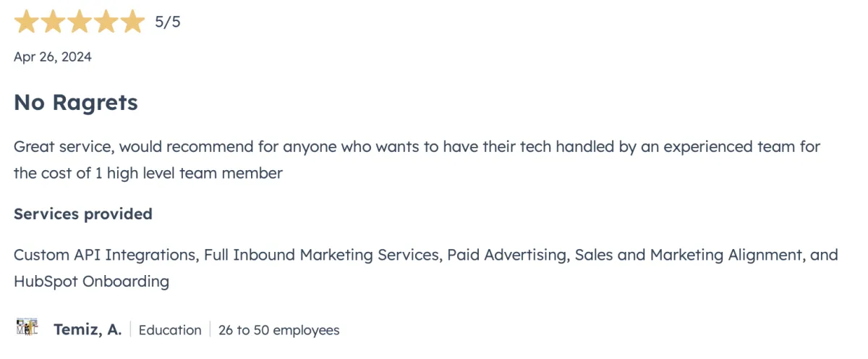Select HubSpot Onboarding service text
The image size is (868, 359).
point(91,282)
